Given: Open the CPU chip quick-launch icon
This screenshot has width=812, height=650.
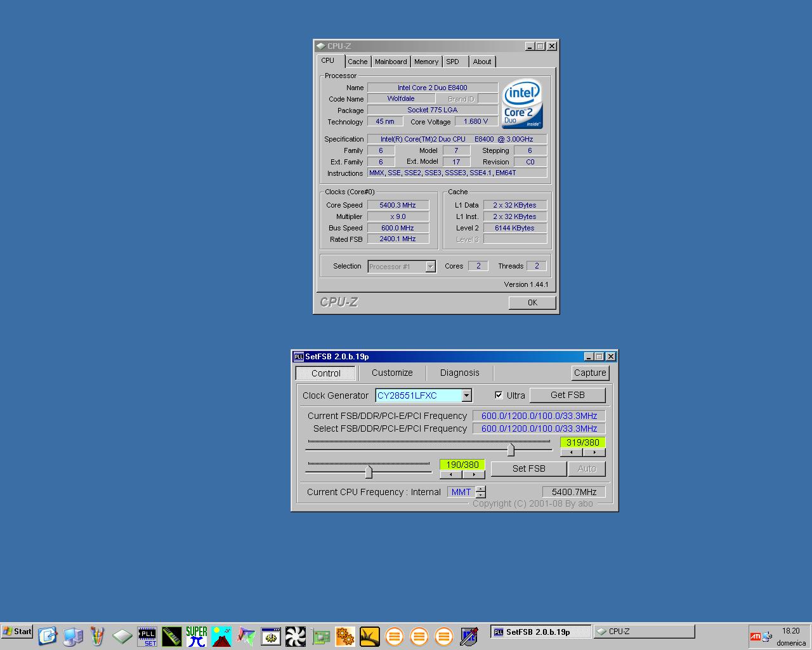Looking at the screenshot, I should tap(122, 636).
